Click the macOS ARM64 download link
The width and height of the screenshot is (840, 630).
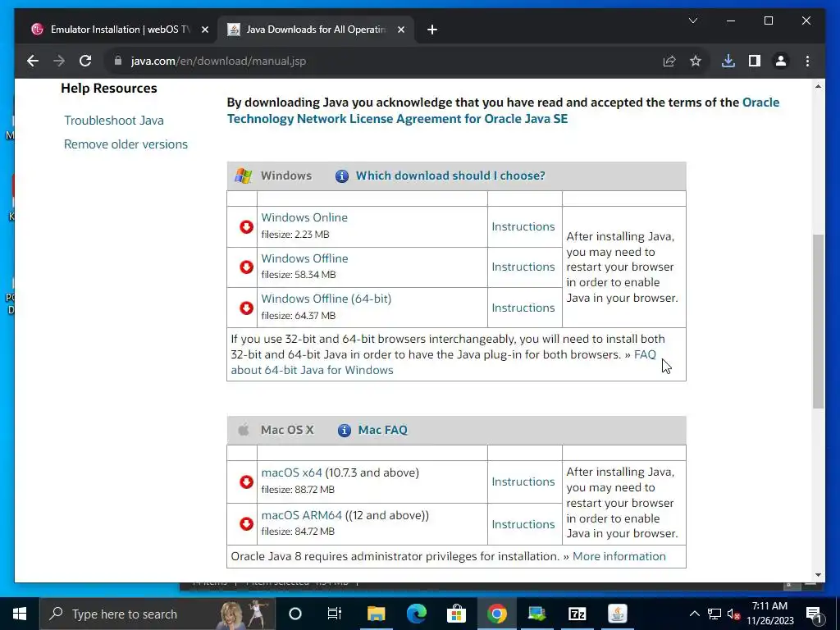(302, 515)
